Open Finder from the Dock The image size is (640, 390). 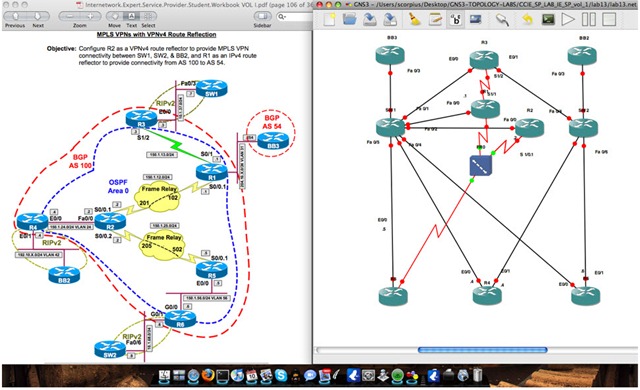[x=164, y=375]
